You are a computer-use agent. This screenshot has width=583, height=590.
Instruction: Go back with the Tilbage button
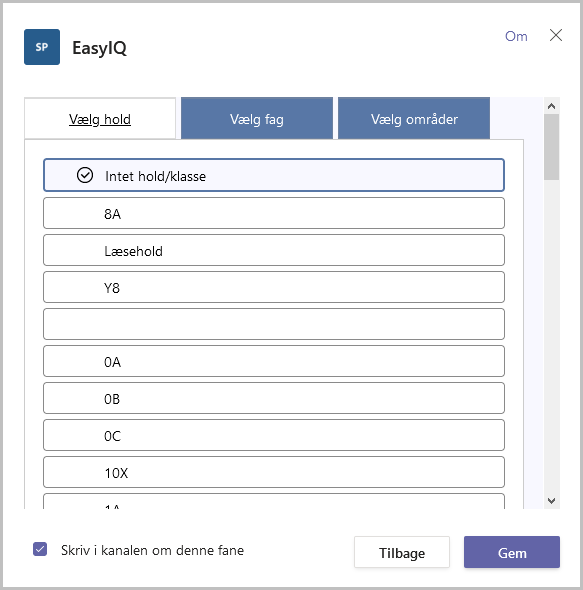(x=402, y=552)
